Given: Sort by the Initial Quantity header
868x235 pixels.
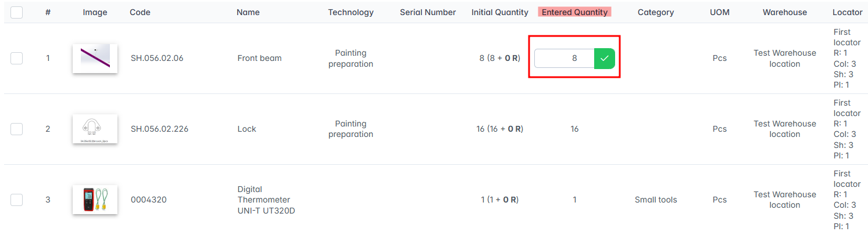Looking at the screenshot, I should 499,12.
